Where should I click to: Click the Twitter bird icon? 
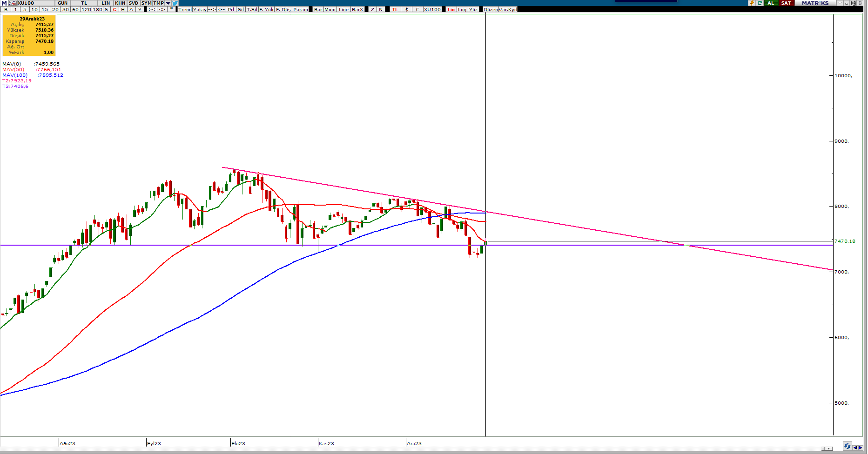[x=175, y=3]
